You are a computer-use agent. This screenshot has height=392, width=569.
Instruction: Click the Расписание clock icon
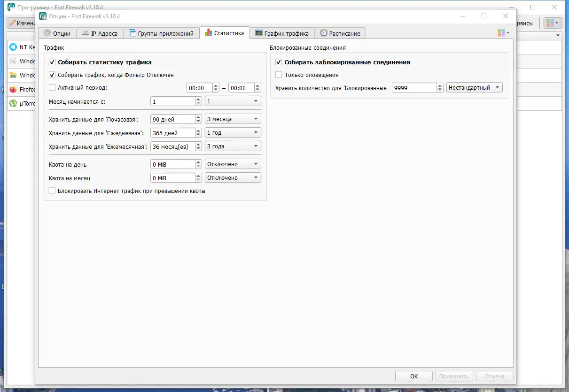click(x=324, y=33)
